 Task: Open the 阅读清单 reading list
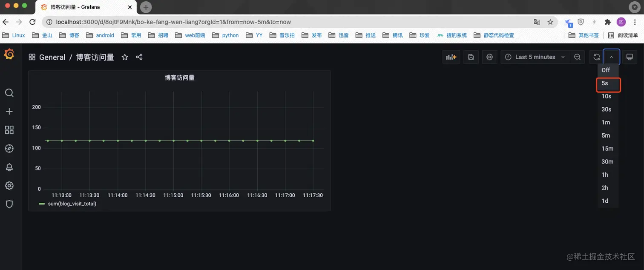(x=623, y=35)
